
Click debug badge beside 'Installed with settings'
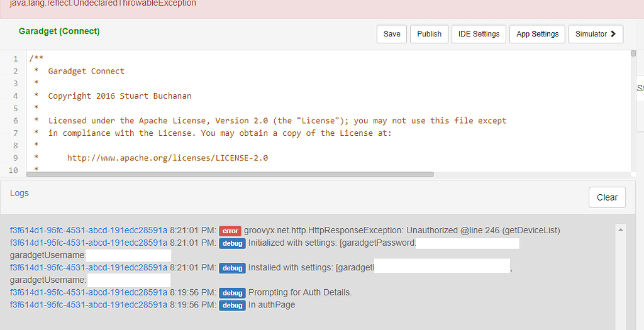pos(232,268)
